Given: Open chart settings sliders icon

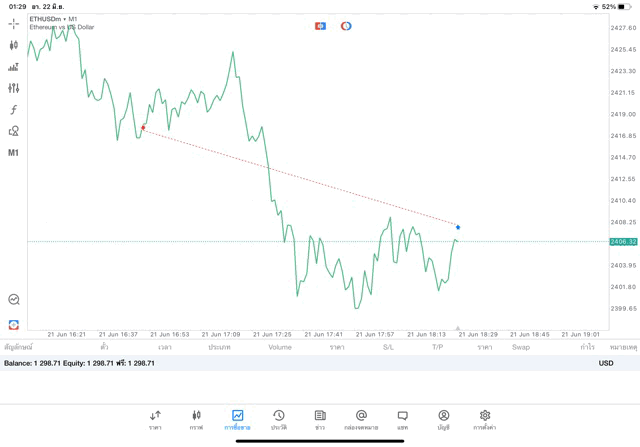Looking at the screenshot, I should pos(14,88).
